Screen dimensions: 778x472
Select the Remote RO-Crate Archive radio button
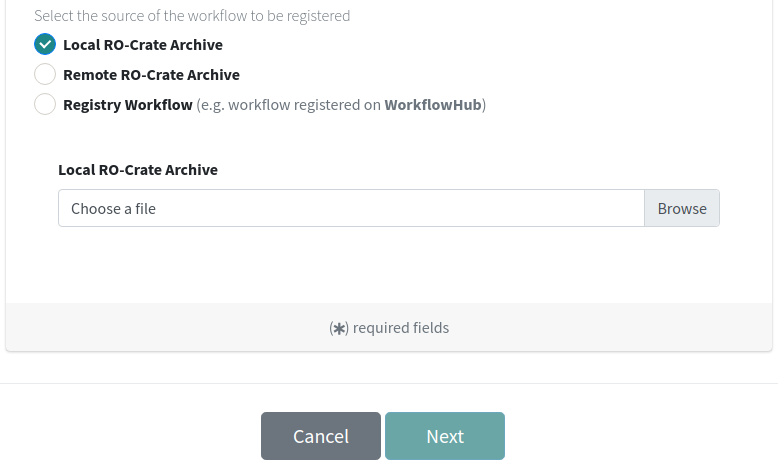pyautogui.click(x=45, y=74)
